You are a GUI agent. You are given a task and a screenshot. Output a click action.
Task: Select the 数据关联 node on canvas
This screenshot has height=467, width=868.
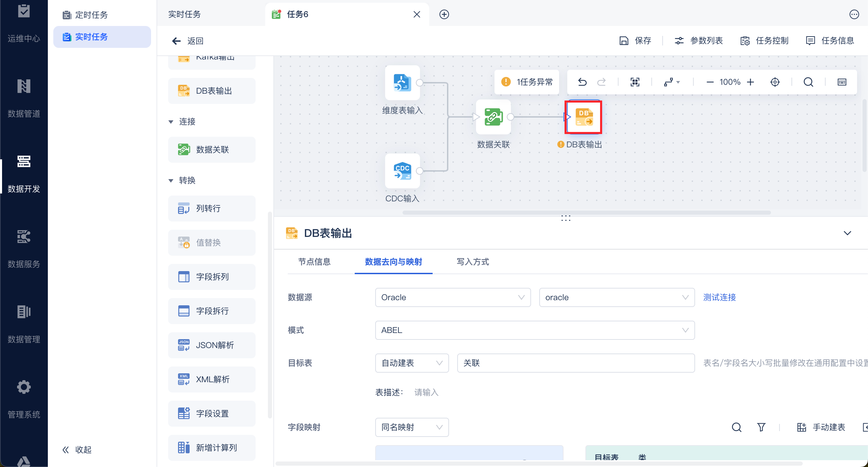click(493, 117)
